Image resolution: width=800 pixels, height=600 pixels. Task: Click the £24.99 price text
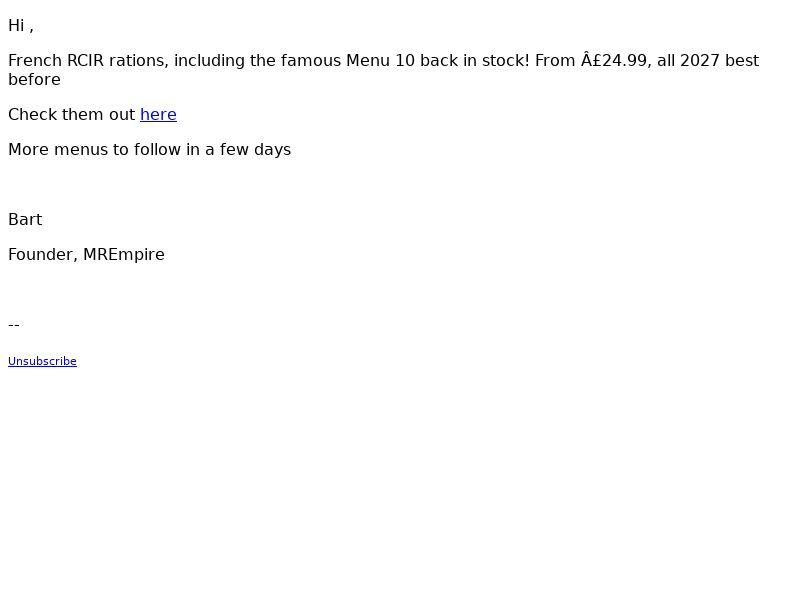click(x=616, y=61)
